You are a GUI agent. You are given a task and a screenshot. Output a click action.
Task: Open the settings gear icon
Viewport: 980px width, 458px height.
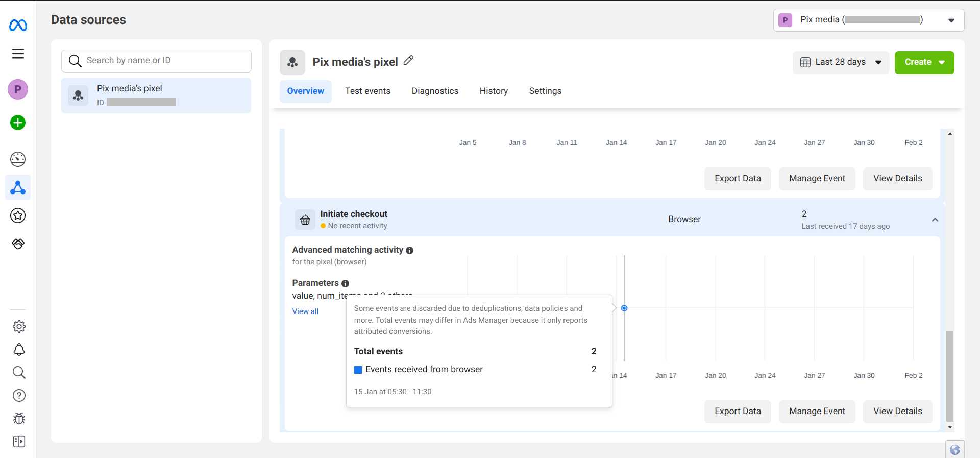19,326
